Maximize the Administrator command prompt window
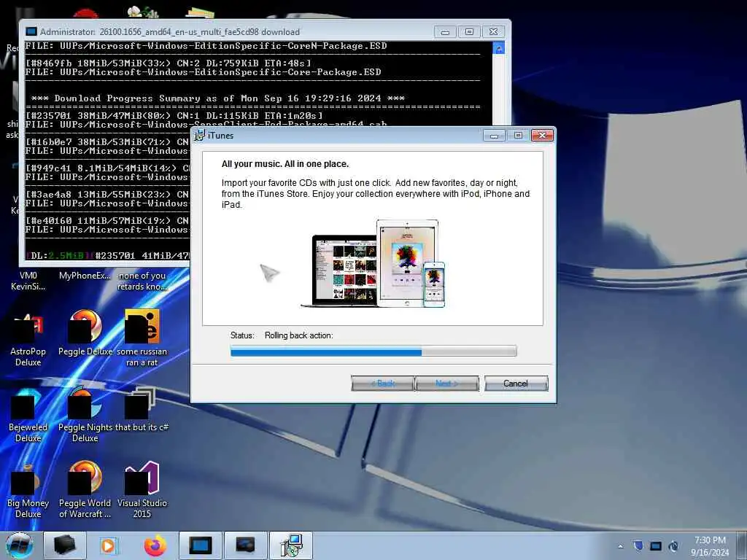 469,32
